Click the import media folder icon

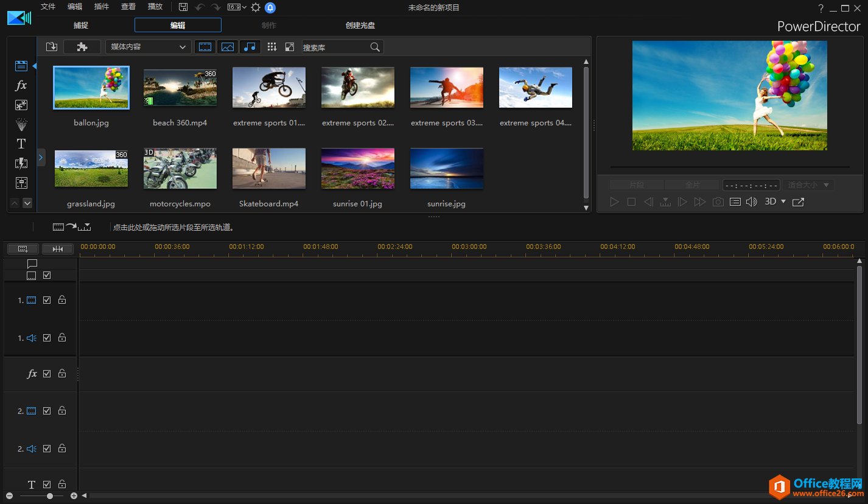click(52, 47)
